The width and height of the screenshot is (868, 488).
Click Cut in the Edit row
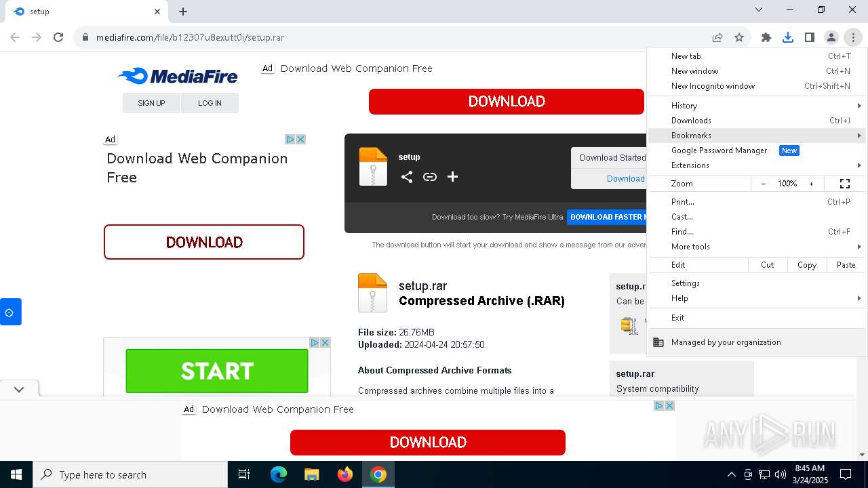point(768,265)
